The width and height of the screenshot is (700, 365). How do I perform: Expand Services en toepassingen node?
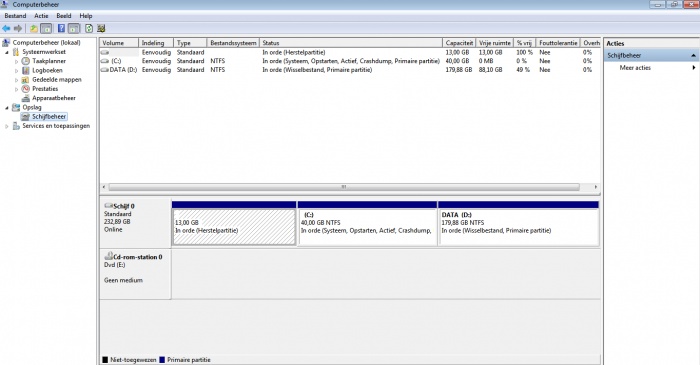pos(7,126)
